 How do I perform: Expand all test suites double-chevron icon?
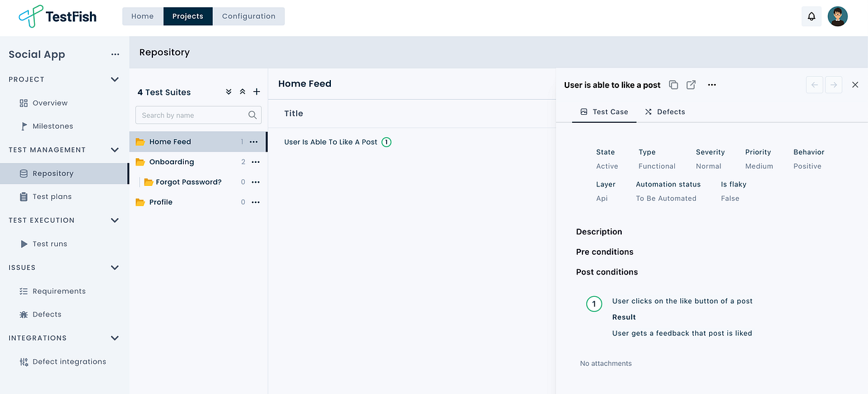228,92
